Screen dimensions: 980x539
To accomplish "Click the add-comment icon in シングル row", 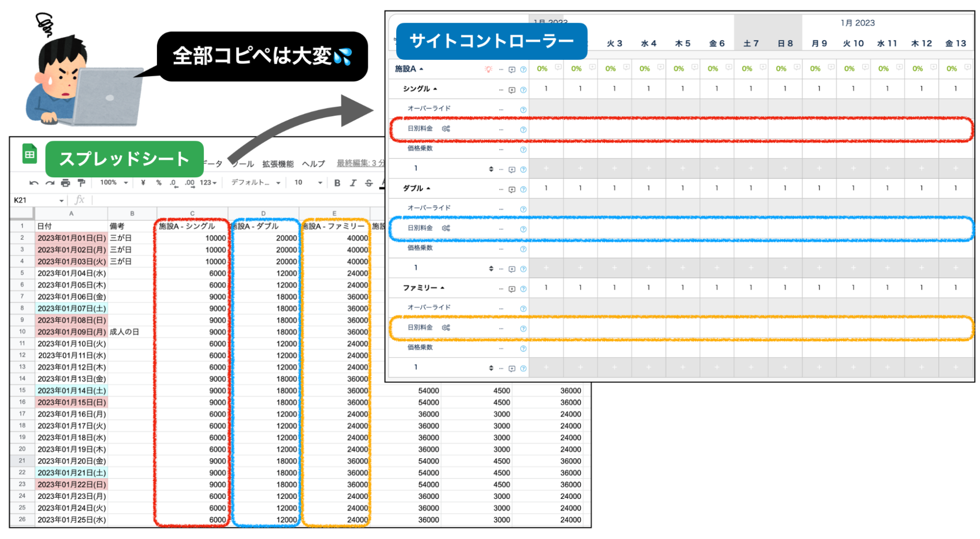I will [x=512, y=90].
